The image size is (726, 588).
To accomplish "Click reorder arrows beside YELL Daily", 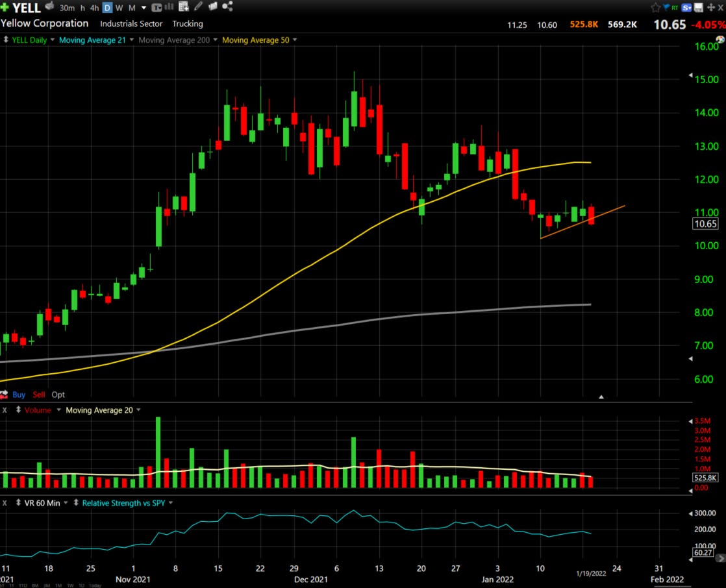I will [6, 40].
